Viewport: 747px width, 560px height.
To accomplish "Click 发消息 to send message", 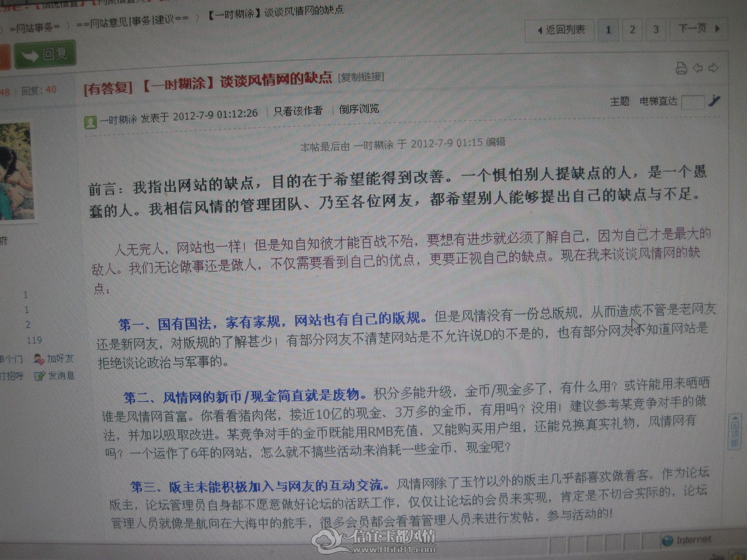I will [x=62, y=376].
